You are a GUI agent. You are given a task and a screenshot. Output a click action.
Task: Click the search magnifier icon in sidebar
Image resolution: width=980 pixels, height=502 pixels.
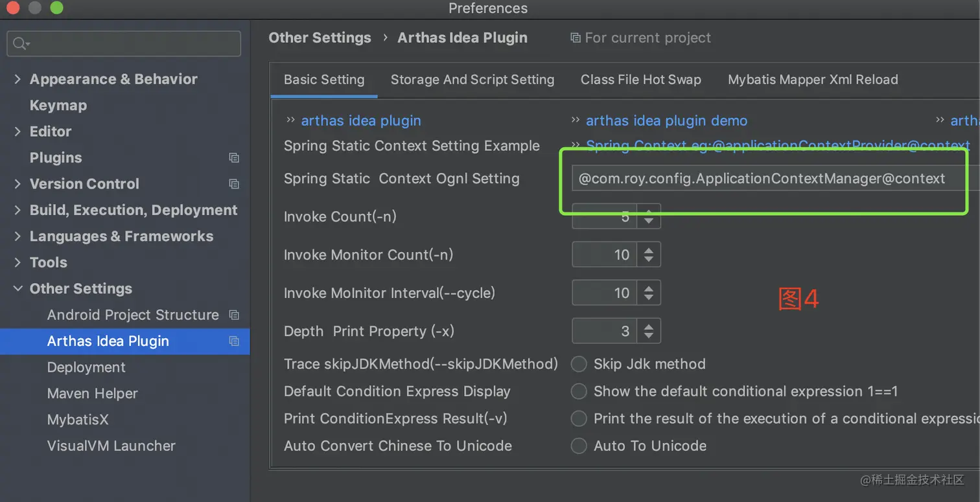[x=20, y=43]
